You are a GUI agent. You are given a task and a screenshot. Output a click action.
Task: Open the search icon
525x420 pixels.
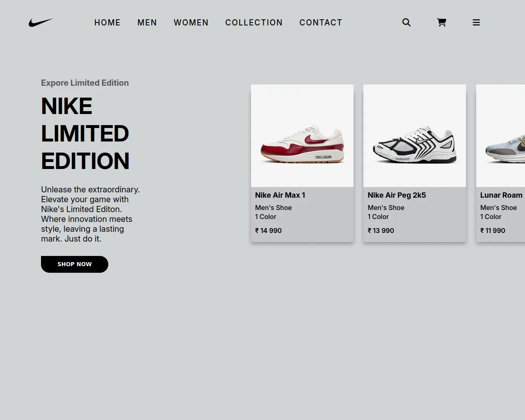[406, 22]
